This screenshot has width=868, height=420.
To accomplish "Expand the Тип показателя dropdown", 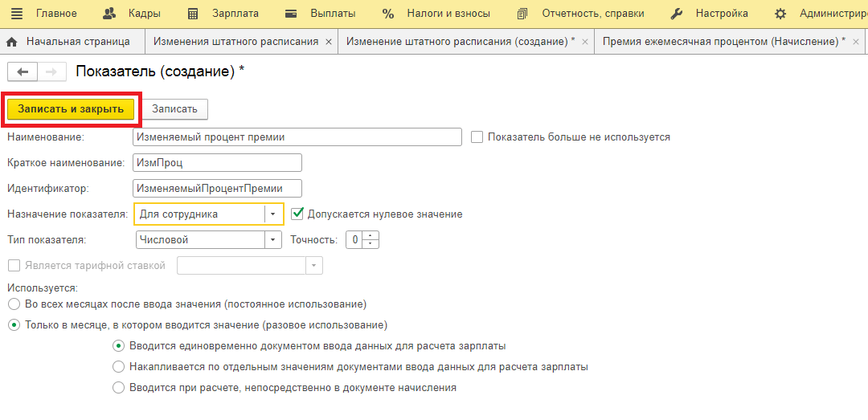I will coord(273,239).
